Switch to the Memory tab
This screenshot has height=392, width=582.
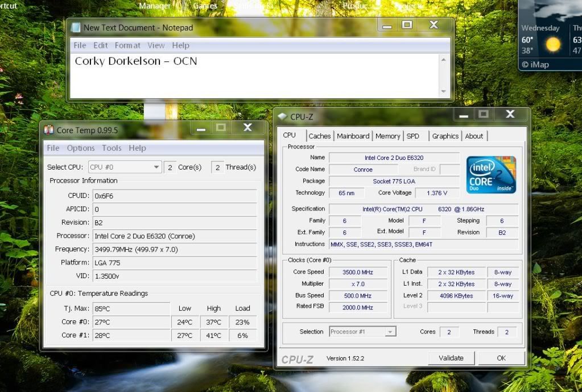pyautogui.click(x=387, y=136)
